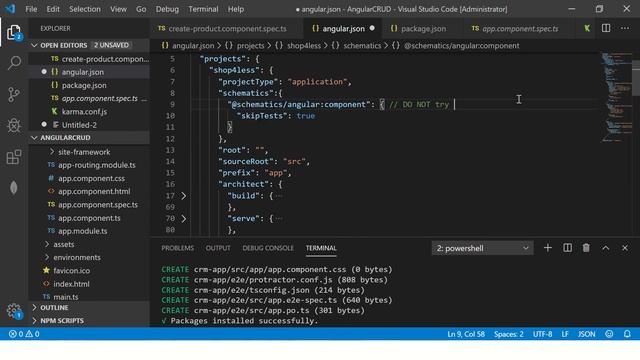640x360 pixels.
Task: Switch to the Problems panel tab
Action: tap(178, 248)
